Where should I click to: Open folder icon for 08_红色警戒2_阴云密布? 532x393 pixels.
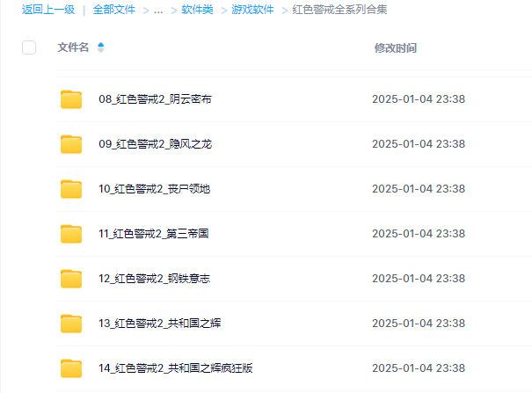[71, 99]
